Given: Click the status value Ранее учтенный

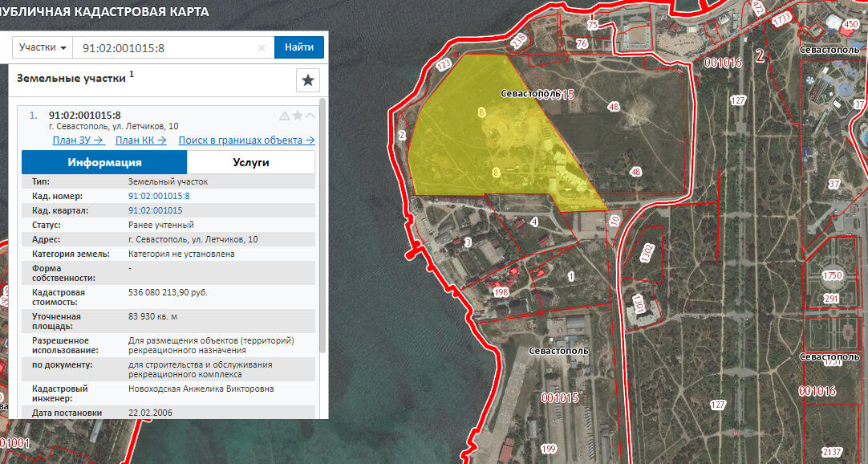Looking at the screenshot, I should tap(161, 225).
